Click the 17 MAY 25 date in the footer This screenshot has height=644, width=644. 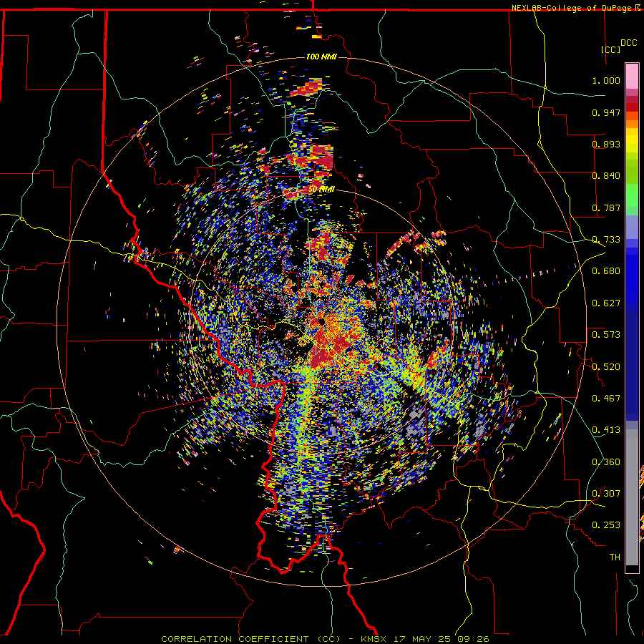click(x=423, y=639)
